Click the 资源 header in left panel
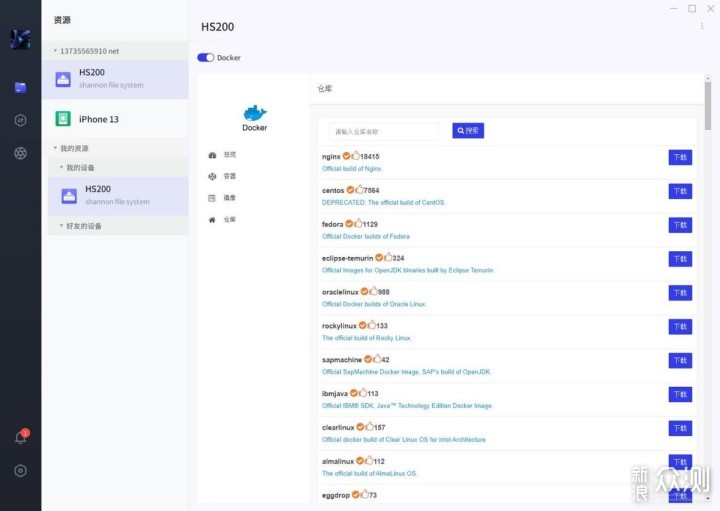Screen dimensions: 720x511 62,20
